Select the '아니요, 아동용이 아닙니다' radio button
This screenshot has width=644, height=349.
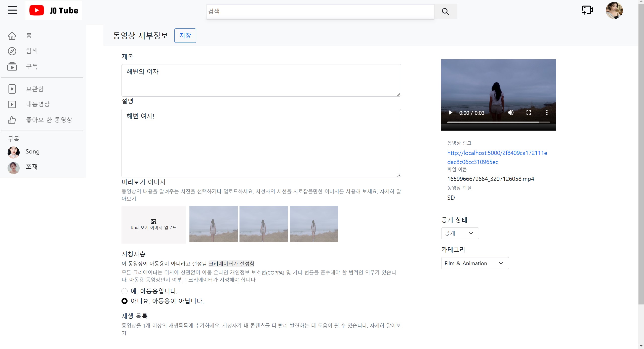point(125,301)
